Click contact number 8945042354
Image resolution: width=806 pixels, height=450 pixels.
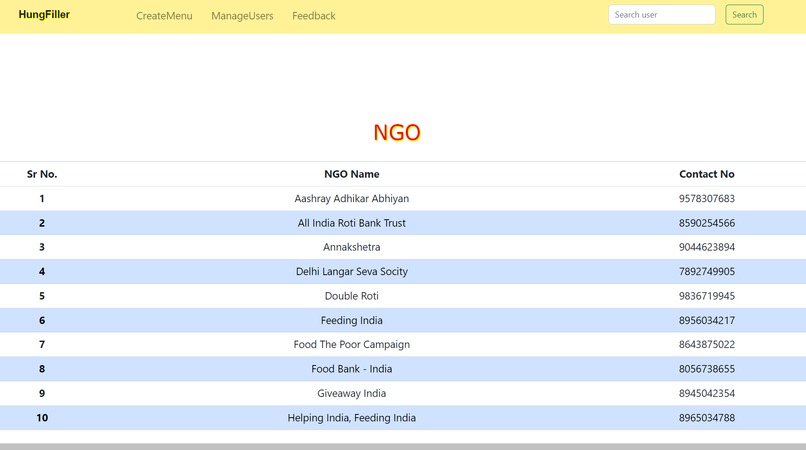point(707,393)
